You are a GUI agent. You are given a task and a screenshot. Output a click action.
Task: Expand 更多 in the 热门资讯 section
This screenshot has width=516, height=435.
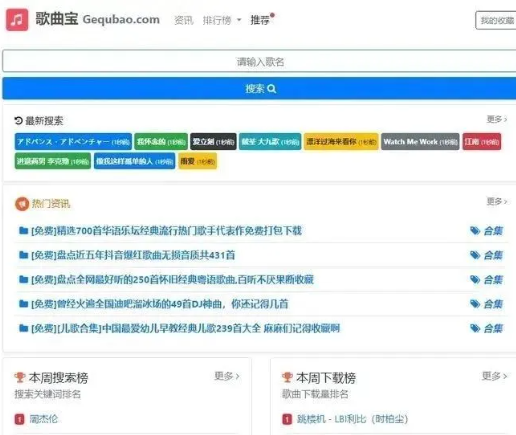[497, 201]
